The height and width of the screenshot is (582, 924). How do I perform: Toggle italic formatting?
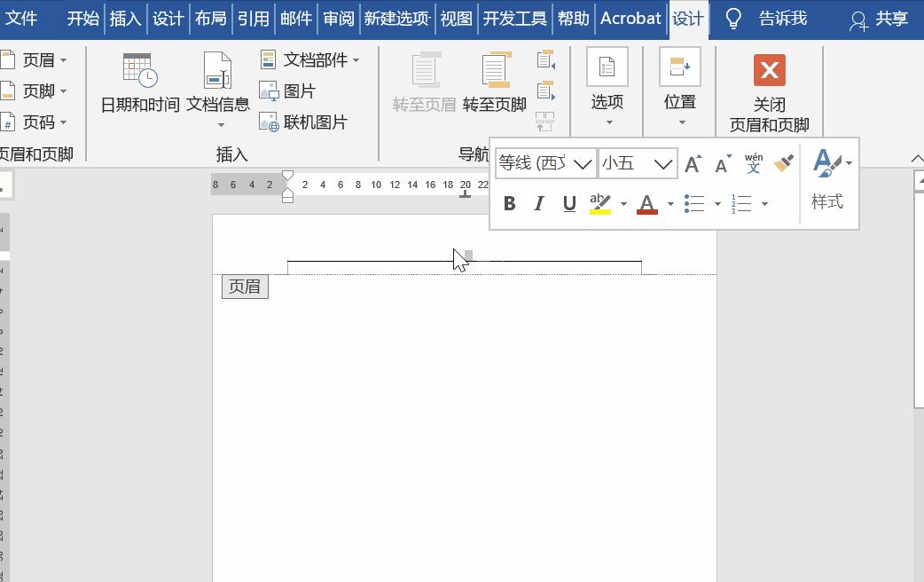[538, 203]
